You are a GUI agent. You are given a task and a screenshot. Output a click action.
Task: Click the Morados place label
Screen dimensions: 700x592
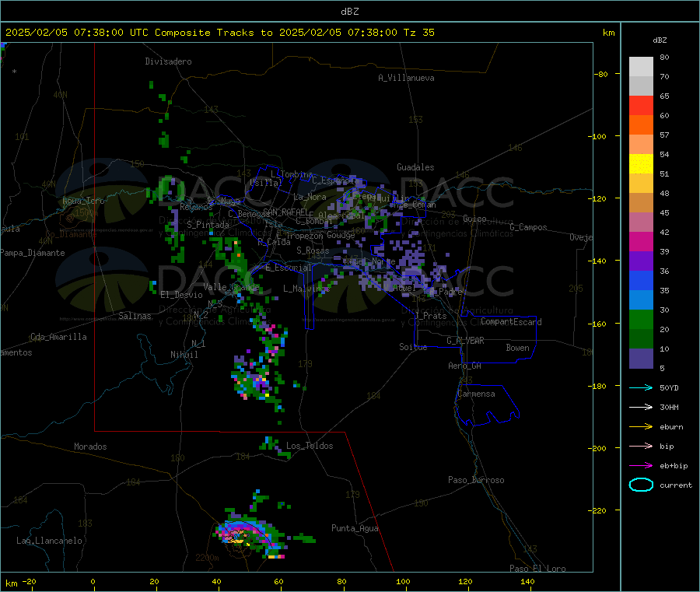[90, 447]
